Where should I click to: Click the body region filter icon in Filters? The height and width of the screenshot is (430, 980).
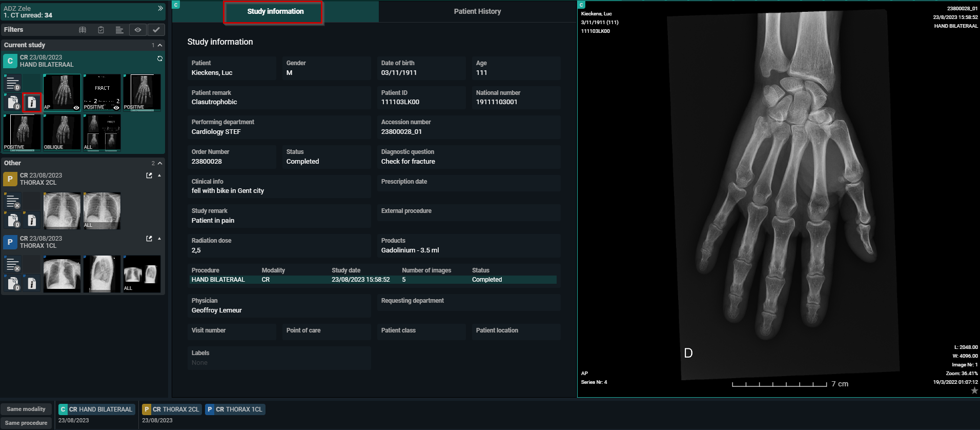point(83,30)
